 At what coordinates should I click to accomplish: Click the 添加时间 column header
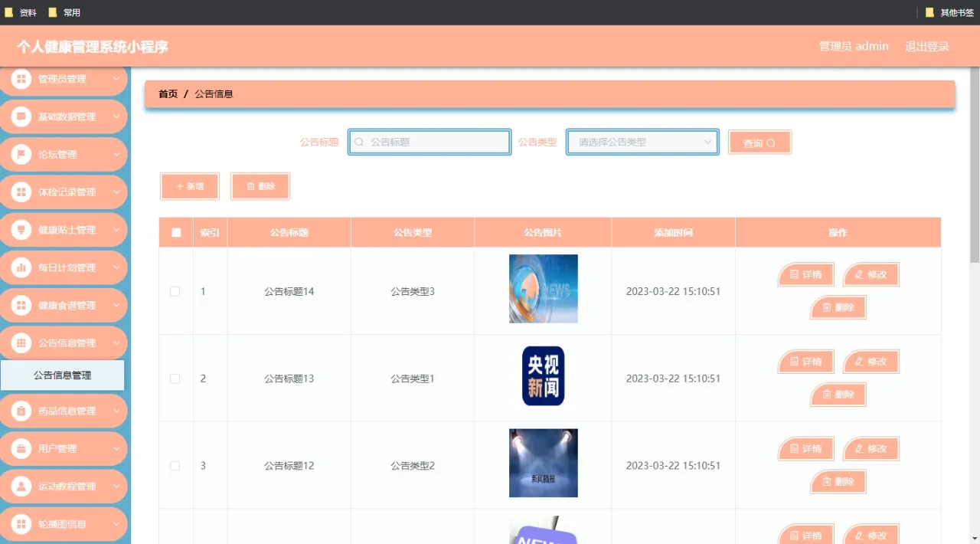674,232
